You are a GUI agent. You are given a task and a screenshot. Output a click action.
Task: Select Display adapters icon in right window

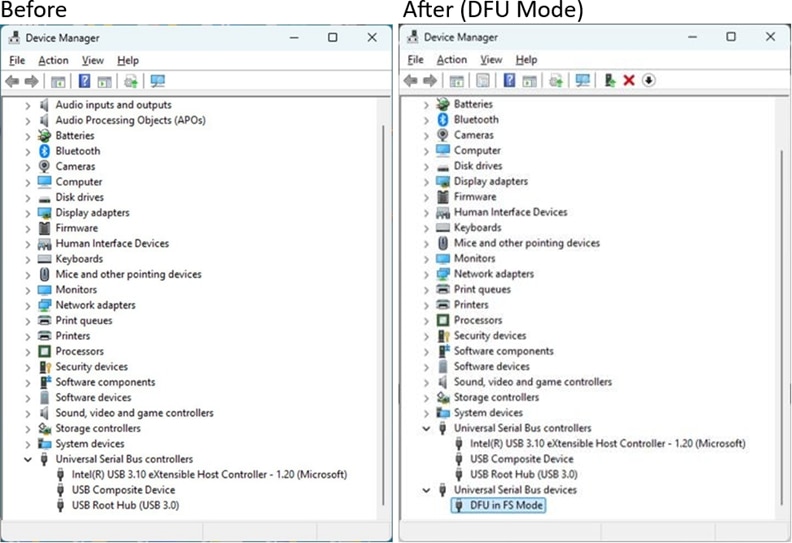(x=443, y=181)
